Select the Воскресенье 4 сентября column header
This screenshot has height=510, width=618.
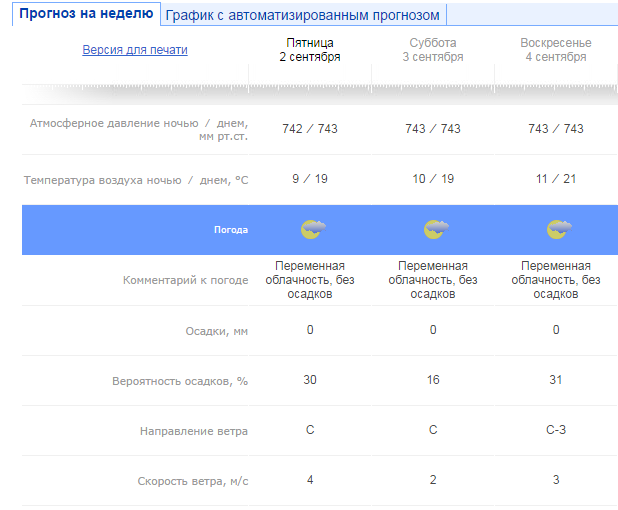click(x=556, y=50)
